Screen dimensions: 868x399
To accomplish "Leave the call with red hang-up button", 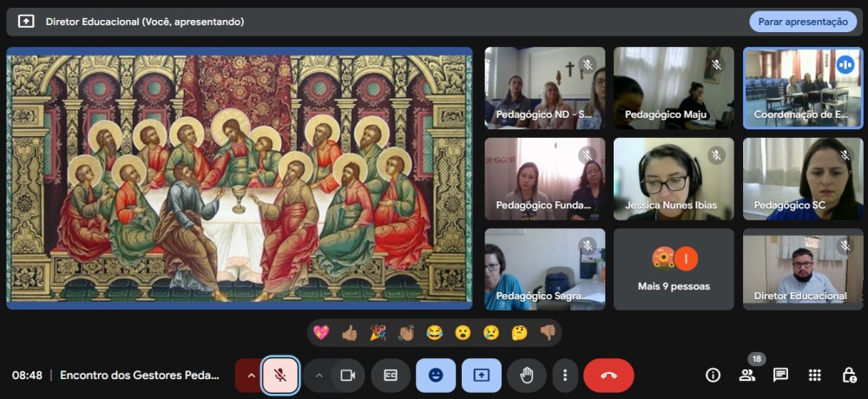I will (x=608, y=376).
